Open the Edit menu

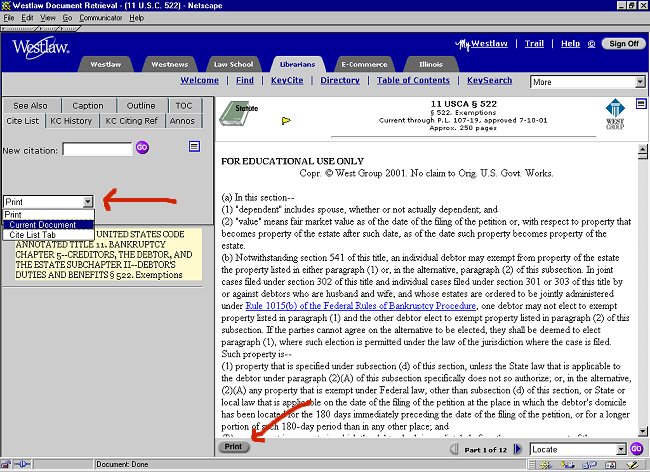coord(27,18)
